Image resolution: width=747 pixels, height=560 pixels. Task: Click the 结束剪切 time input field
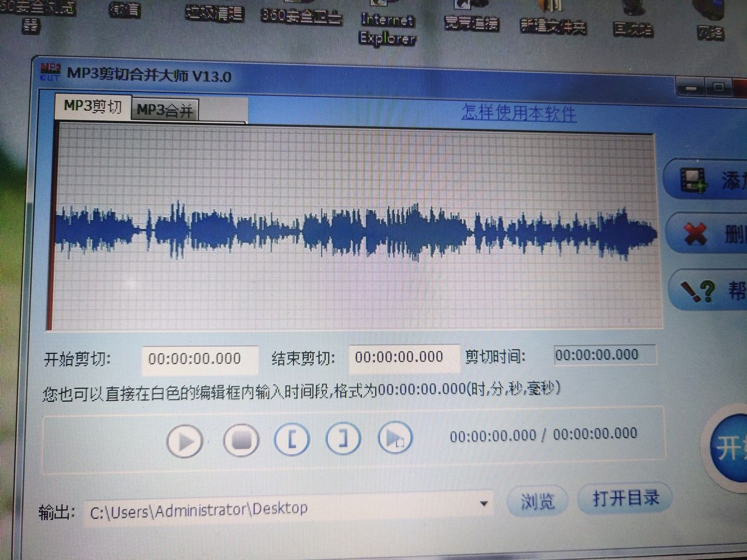(x=404, y=357)
